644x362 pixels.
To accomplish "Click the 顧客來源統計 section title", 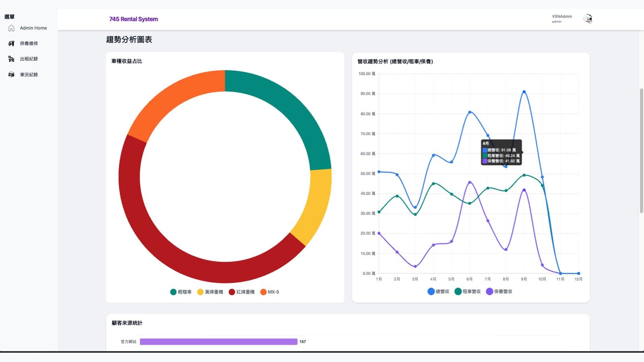I will 127,323.
